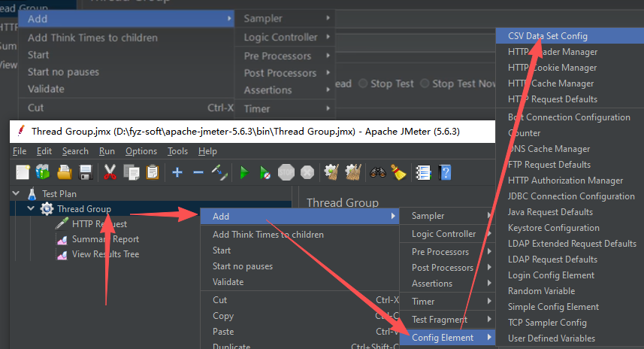Click the Summary Report graph icon
Screen dimensions: 644x349
tap(62, 240)
